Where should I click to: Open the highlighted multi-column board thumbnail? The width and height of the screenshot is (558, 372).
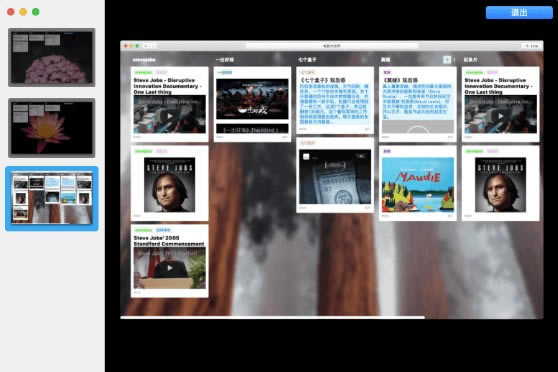tap(52, 198)
